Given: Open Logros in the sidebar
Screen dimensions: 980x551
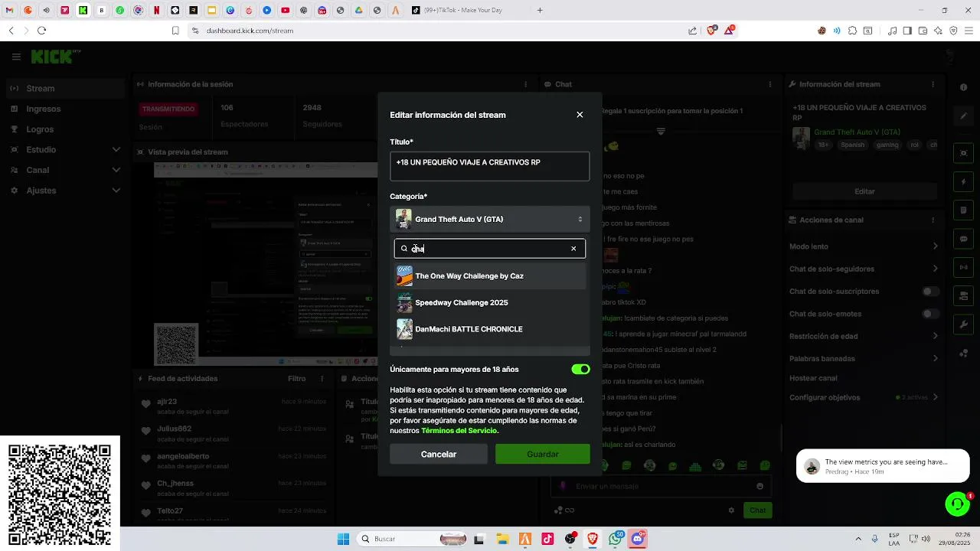Looking at the screenshot, I should (64, 129).
